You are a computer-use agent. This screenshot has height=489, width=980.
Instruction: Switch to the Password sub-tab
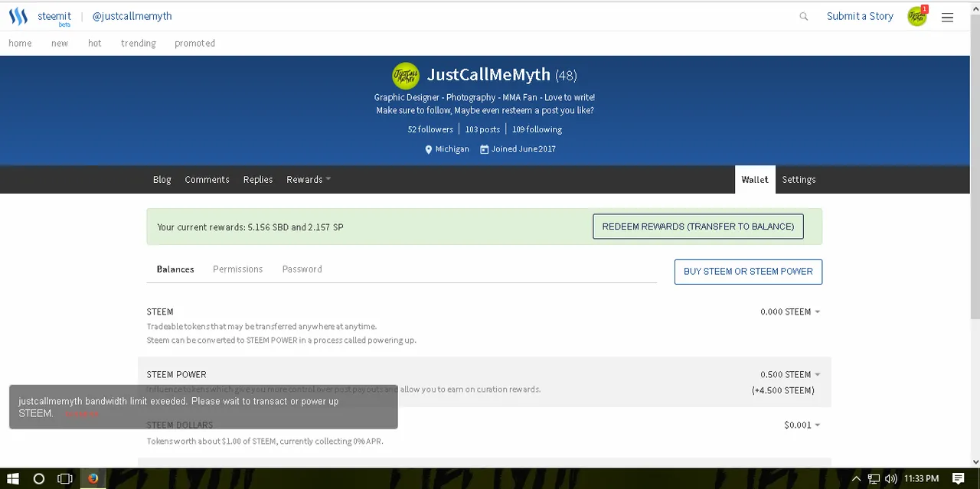tap(302, 269)
